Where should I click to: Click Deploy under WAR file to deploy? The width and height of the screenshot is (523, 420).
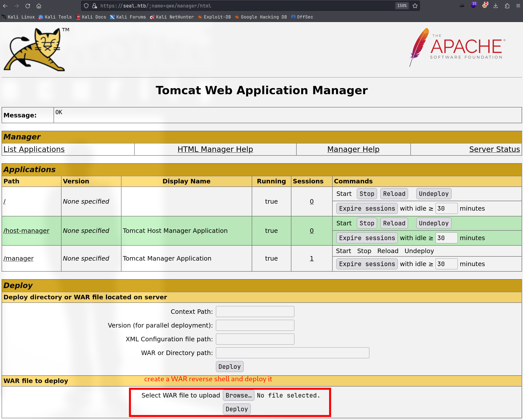coord(236,409)
